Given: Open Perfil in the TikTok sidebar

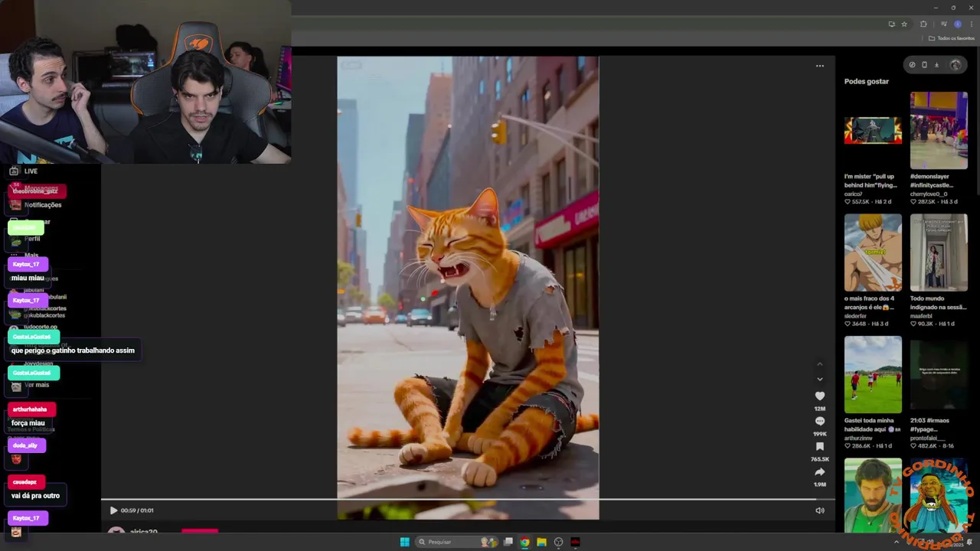Looking at the screenshot, I should pyautogui.click(x=32, y=239).
